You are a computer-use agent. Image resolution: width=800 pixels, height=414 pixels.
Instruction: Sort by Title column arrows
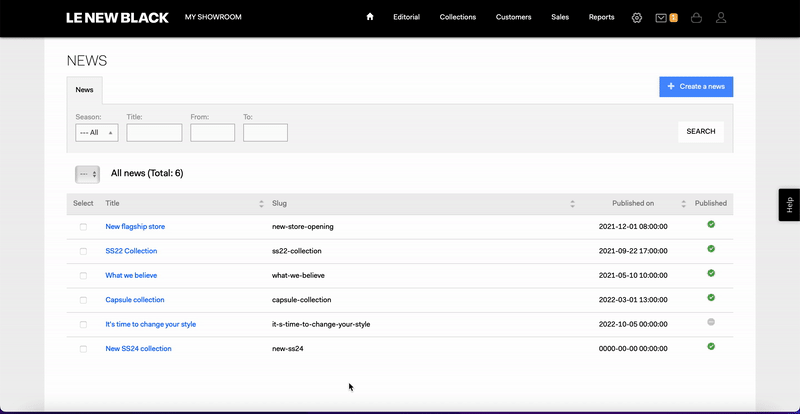point(261,204)
